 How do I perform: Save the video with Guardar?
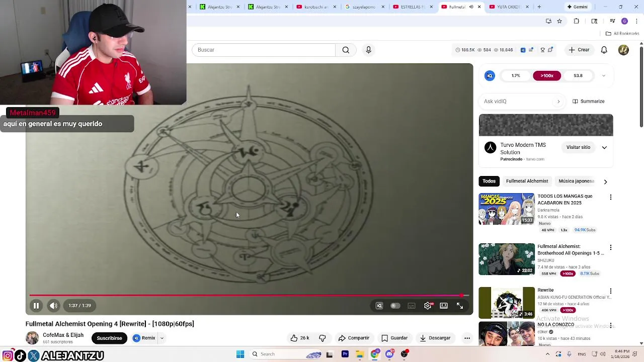tap(394, 338)
